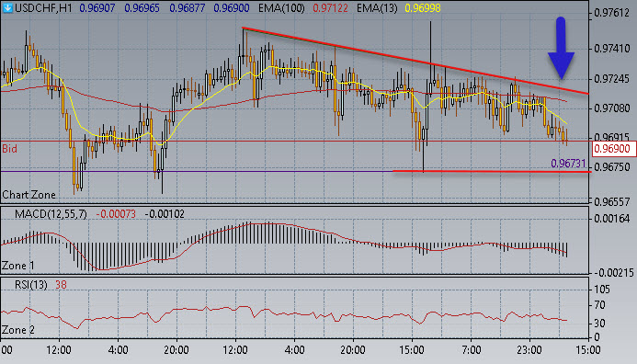Click the Zone 2 label
Image resolution: width=637 pixels, height=364 pixels.
tap(17, 330)
